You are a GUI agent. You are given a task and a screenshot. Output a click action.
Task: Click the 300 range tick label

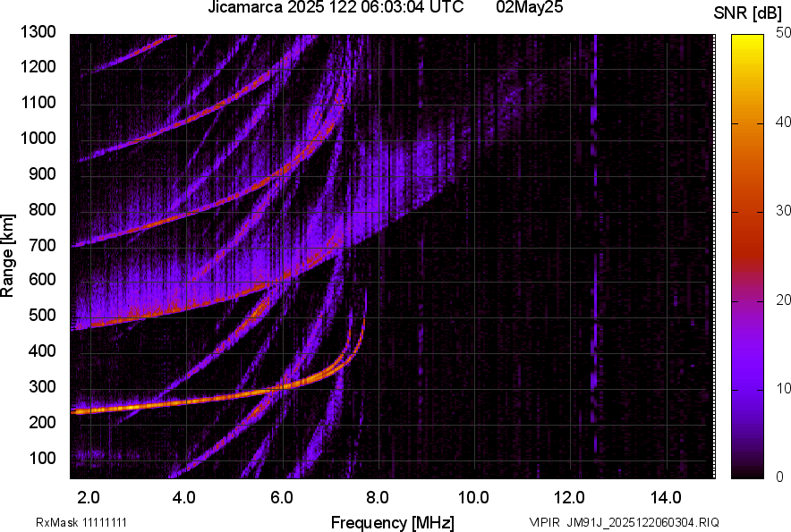42,386
